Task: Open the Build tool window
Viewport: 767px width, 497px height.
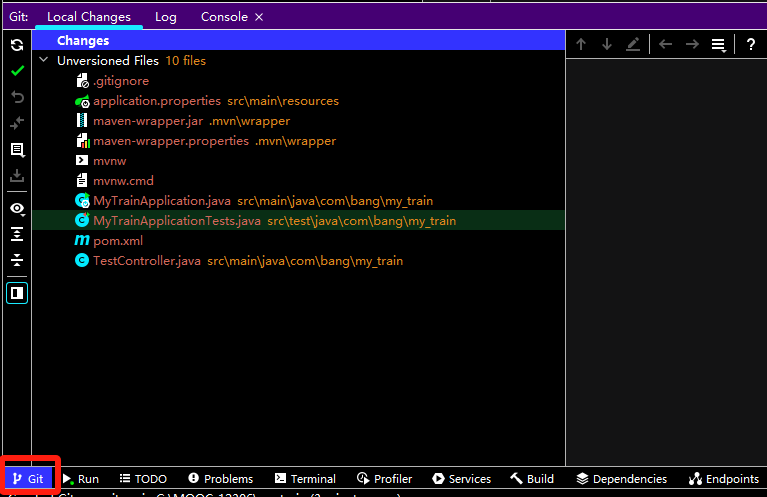Action: [x=532, y=478]
